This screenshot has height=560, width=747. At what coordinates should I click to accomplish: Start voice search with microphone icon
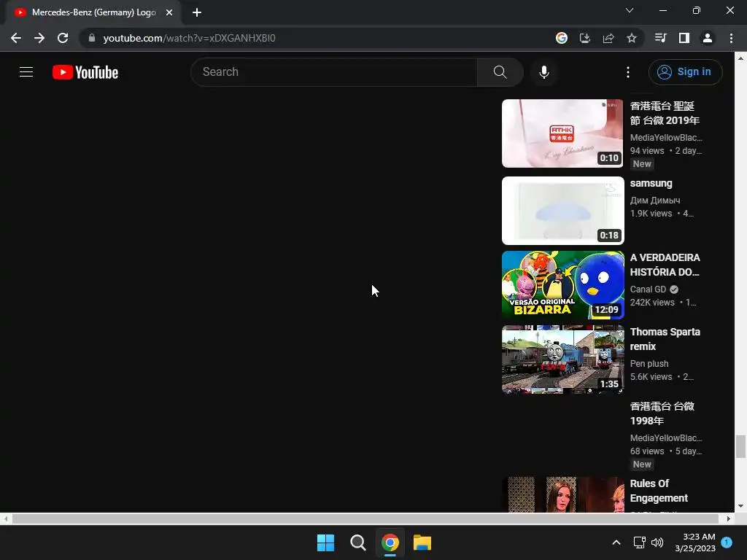tap(544, 72)
